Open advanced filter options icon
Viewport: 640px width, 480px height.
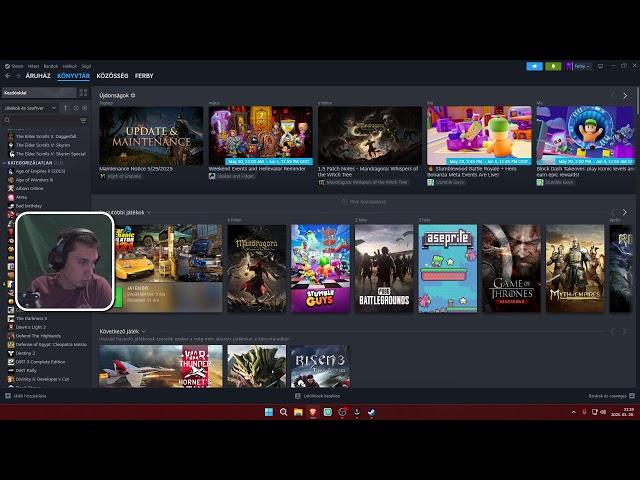(83, 120)
